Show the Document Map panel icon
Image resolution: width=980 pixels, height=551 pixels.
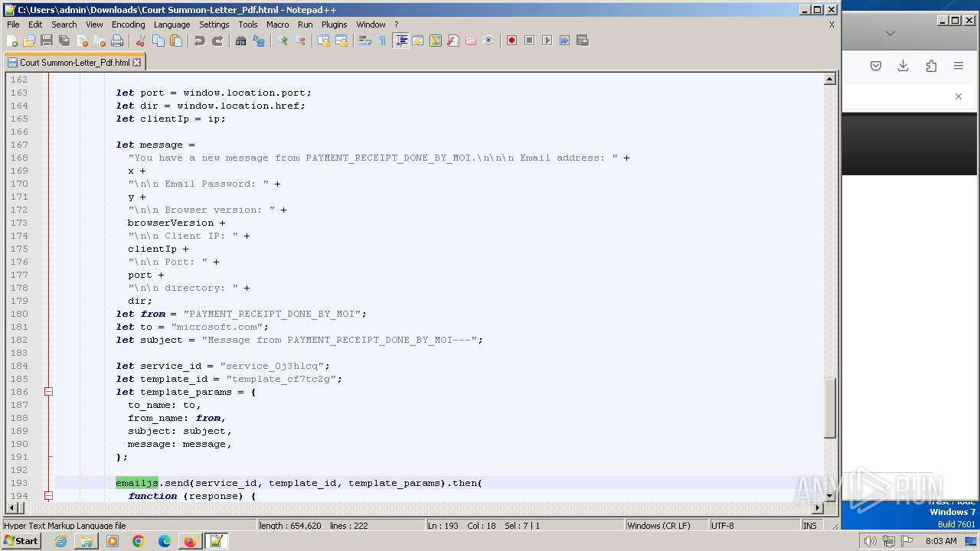436,41
